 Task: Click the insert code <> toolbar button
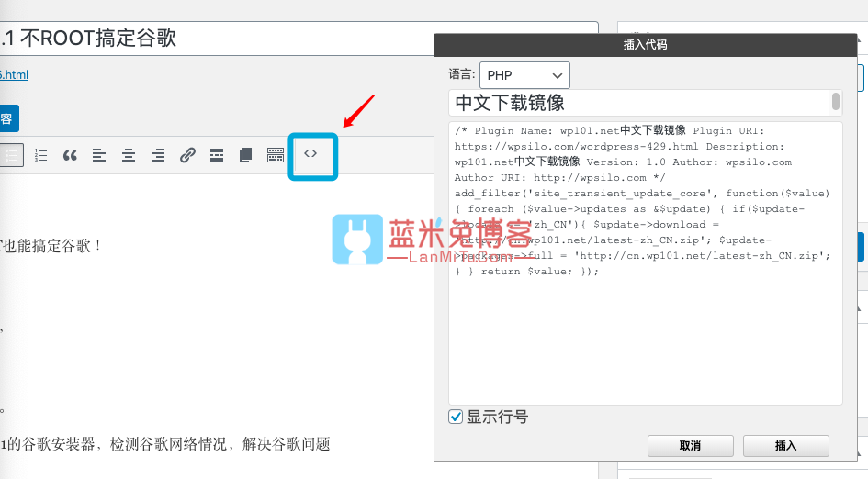coord(310,154)
